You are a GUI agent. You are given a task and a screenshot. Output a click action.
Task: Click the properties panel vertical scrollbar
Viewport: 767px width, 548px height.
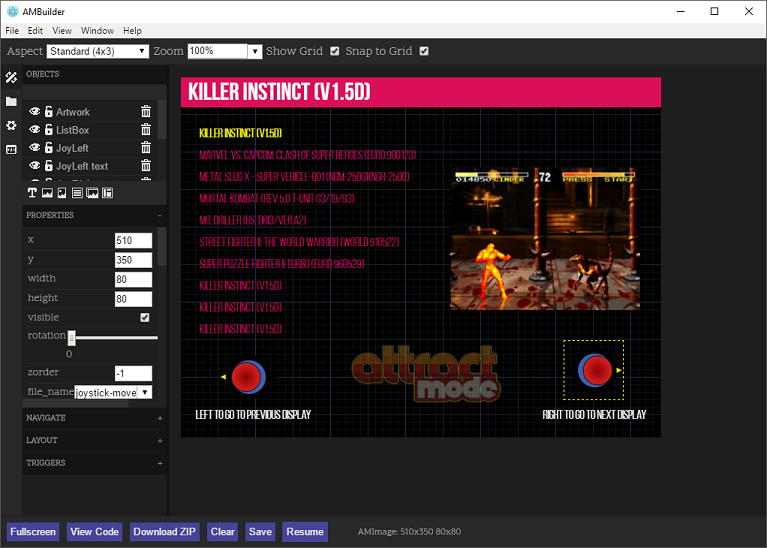click(x=162, y=246)
